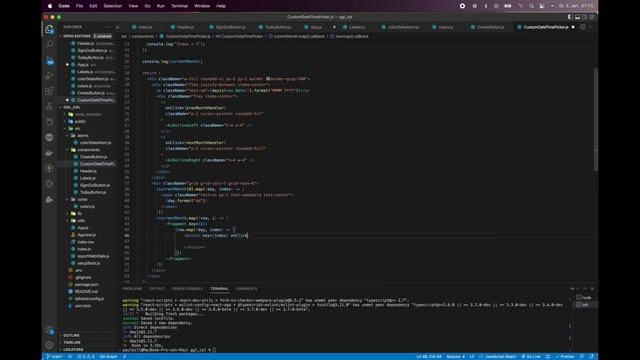
Task: Expand the Timeline section
Action: (x=87, y=342)
